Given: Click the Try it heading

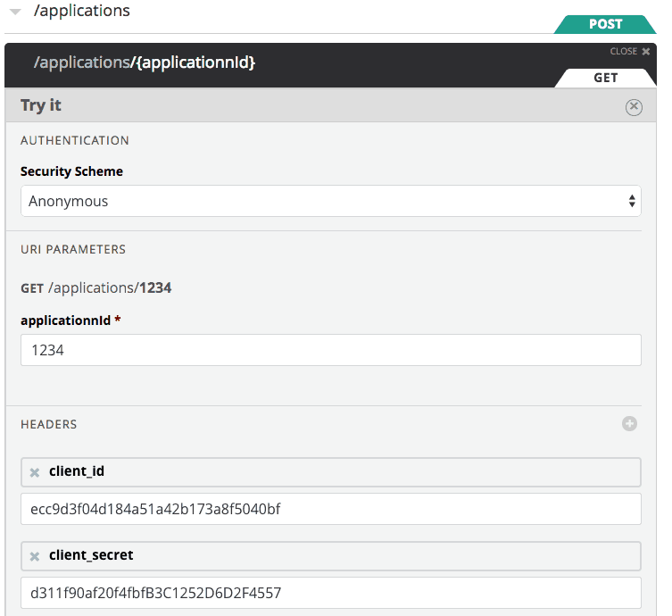Looking at the screenshot, I should coord(41,105).
